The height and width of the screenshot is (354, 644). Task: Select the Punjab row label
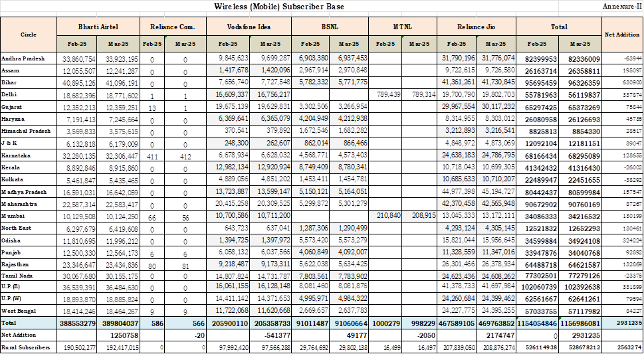coord(9,252)
